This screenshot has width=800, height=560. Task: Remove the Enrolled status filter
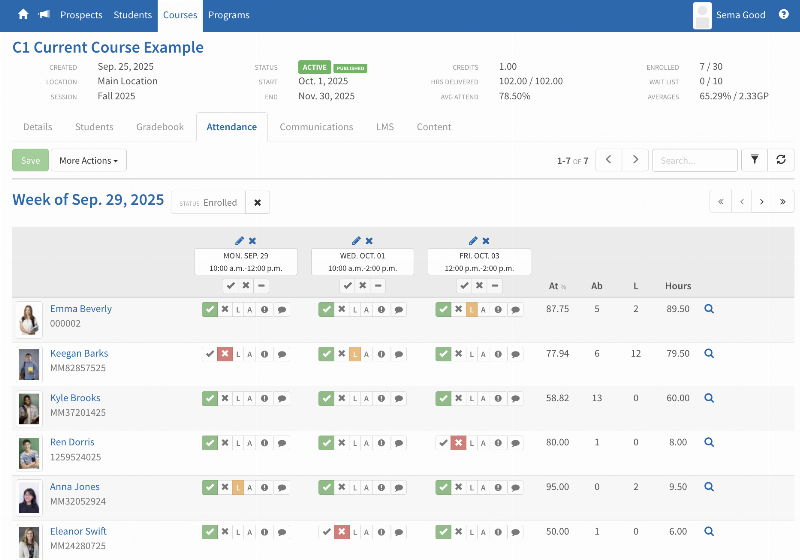[x=257, y=203]
